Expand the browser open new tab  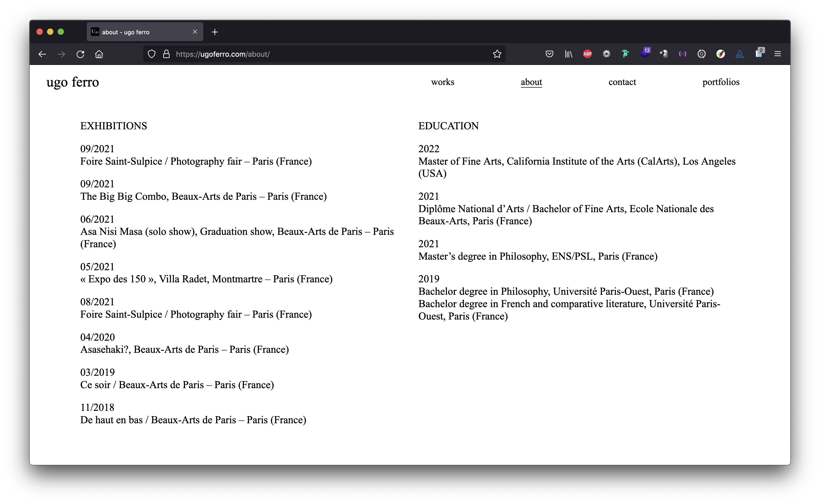point(215,32)
